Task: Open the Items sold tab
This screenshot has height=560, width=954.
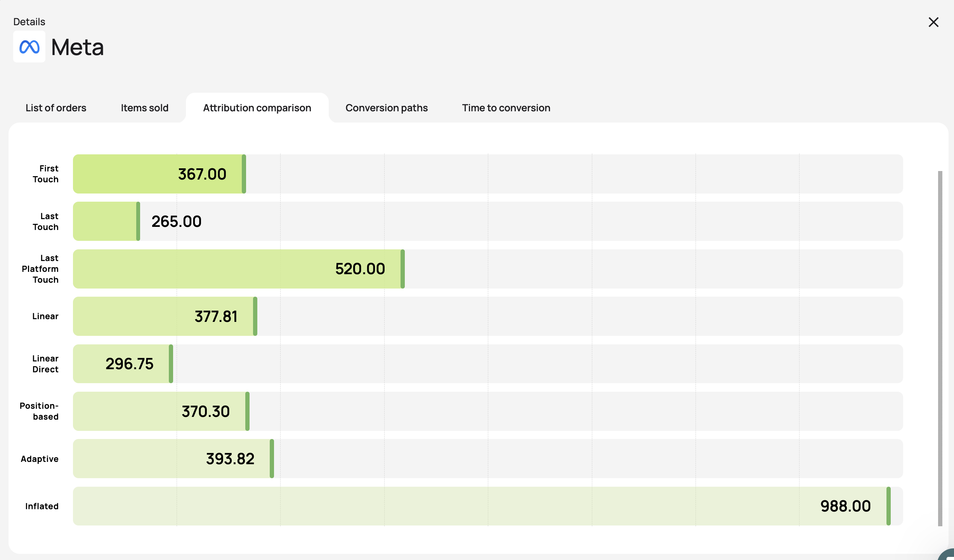Action: pos(145,108)
